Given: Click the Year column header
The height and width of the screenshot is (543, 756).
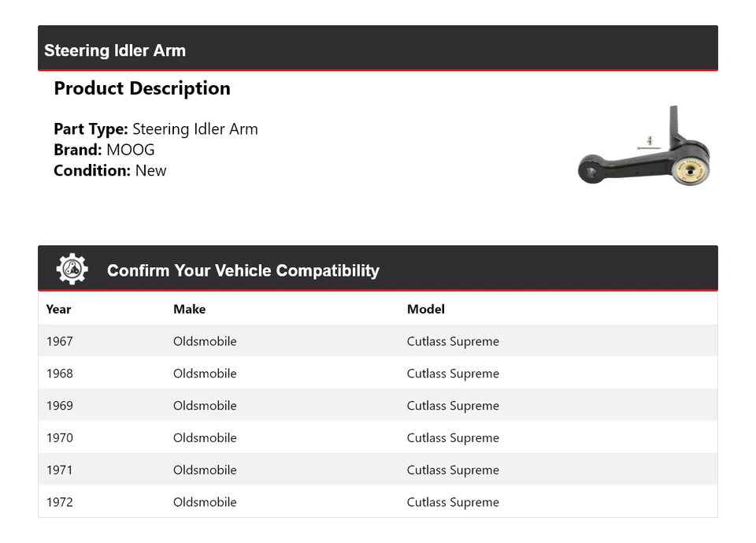Looking at the screenshot, I should coord(58,309).
